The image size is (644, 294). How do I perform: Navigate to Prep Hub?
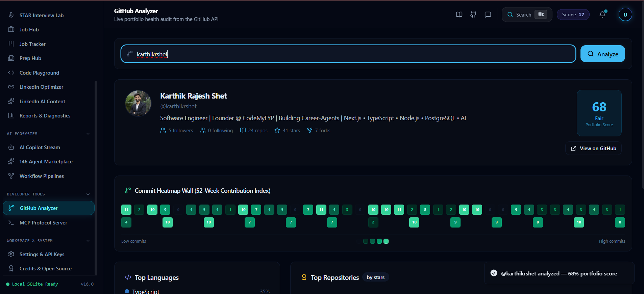pos(49,58)
